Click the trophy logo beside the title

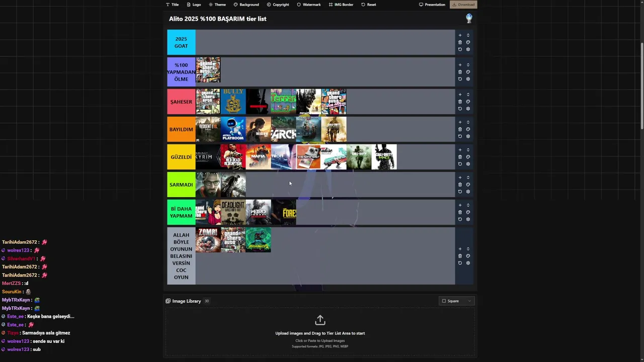[469, 19]
